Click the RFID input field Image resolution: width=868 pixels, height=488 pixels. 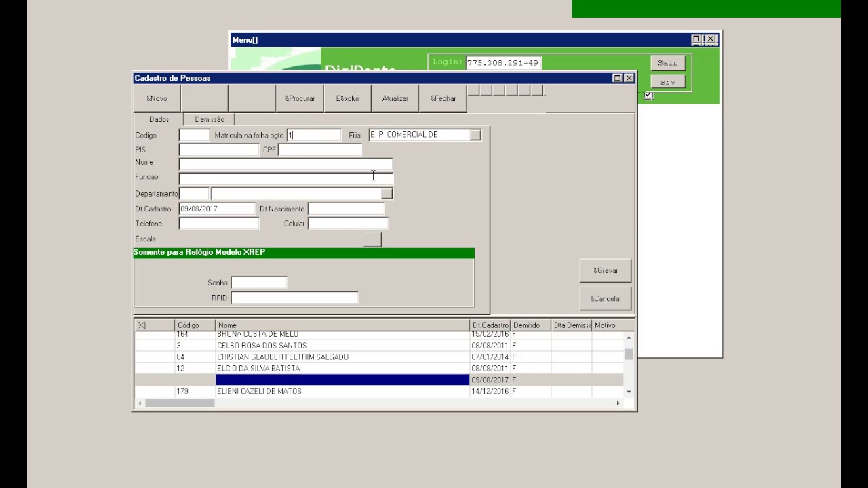point(294,298)
